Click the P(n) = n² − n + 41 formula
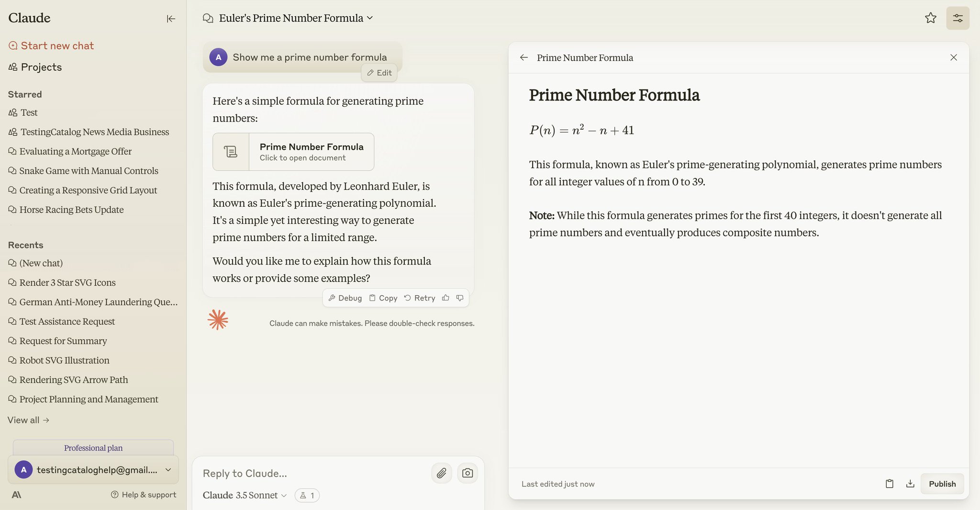 pos(581,130)
